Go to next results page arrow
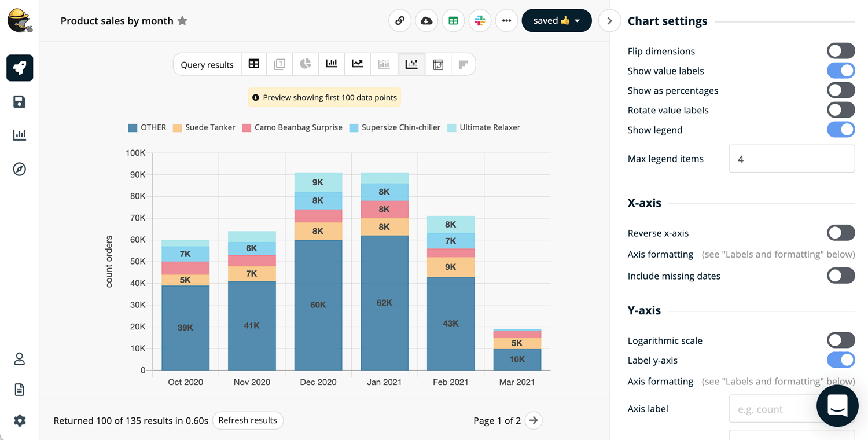 pos(534,420)
